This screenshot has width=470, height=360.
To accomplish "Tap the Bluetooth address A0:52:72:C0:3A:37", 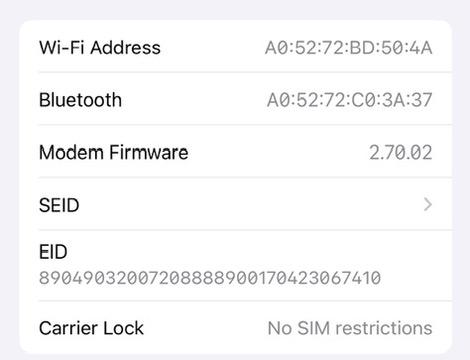I will pyautogui.click(x=350, y=100).
